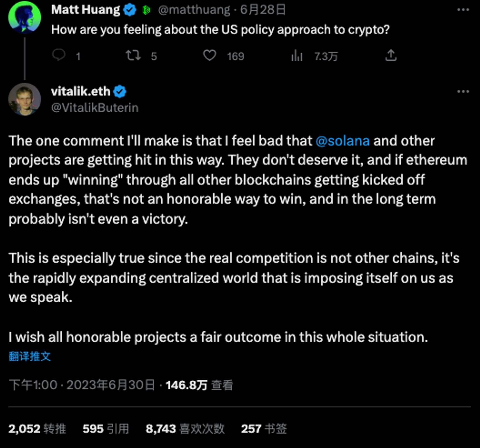The width and height of the screenshot is (480, 448).
Task: Open the @VitalikButerin handle
Action: [95, 108]
